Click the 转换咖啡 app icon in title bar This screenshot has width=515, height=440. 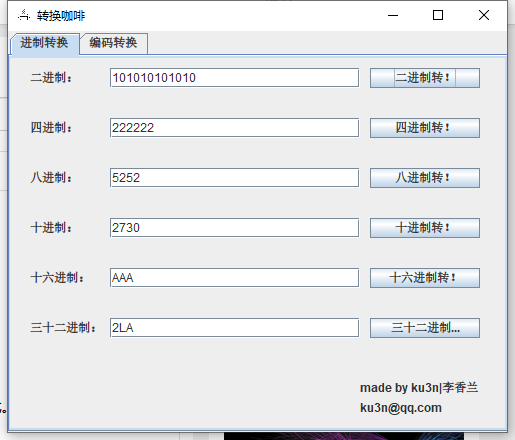coord(24,15)
